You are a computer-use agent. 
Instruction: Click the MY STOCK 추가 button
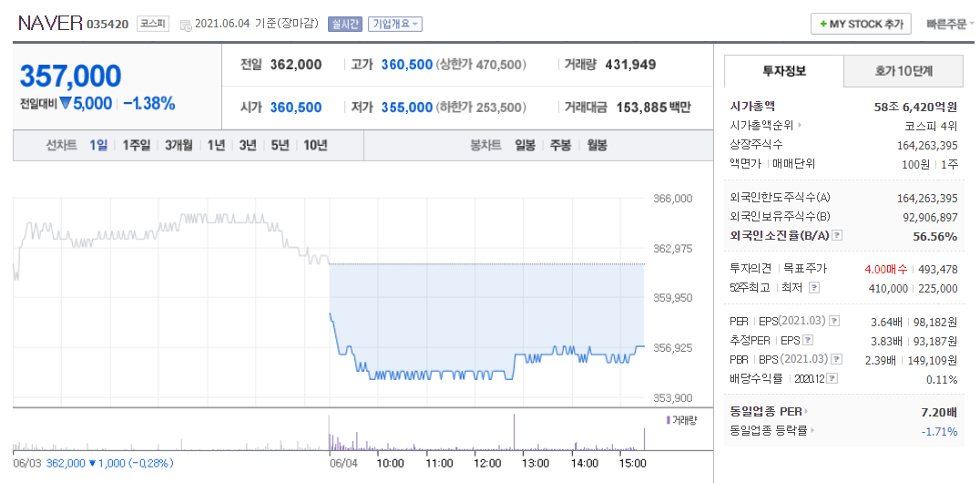point(861,25)
